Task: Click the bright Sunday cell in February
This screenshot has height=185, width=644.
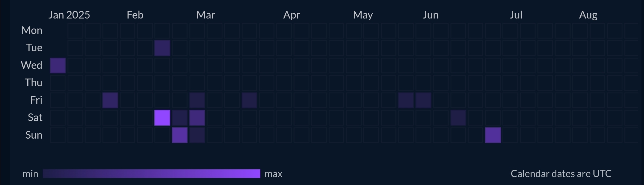Action: 180,135
